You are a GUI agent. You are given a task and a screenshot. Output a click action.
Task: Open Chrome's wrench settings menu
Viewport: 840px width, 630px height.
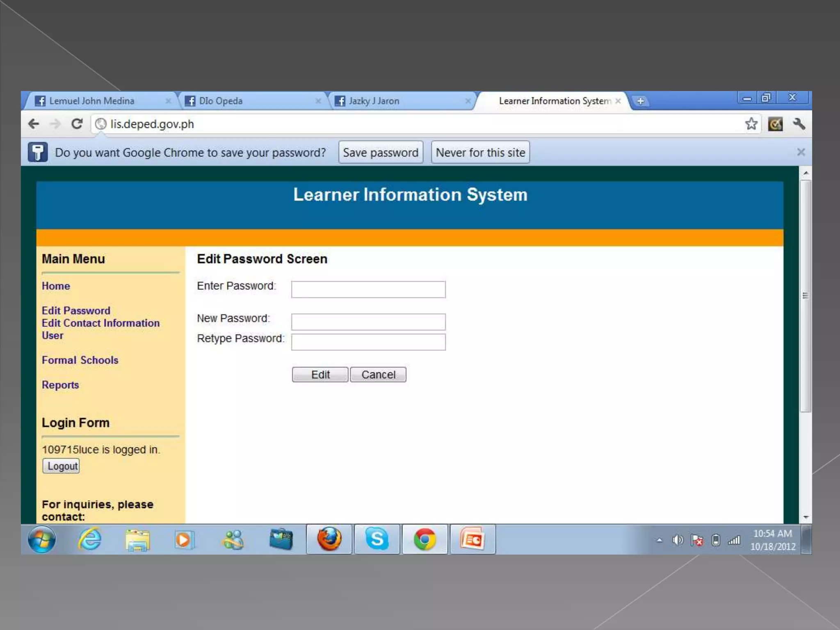tap(799, 124)
